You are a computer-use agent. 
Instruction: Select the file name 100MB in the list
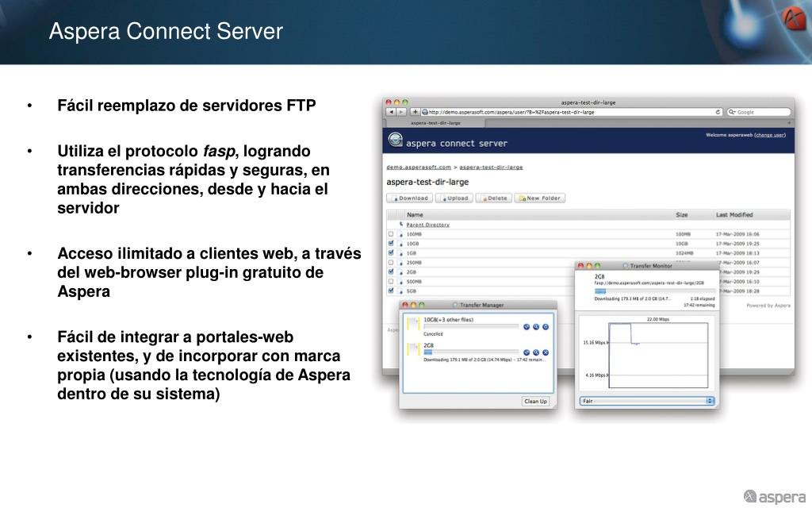click(x=414, y=234)
